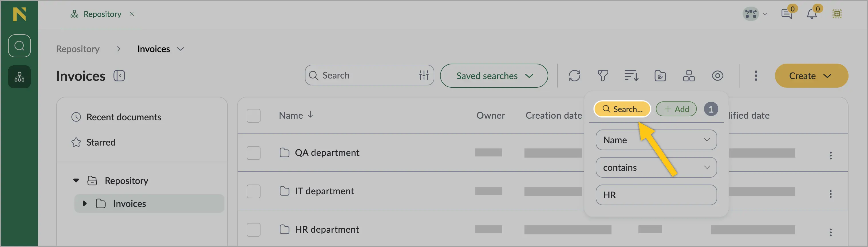Open the QA department folder

coord(327,153)
